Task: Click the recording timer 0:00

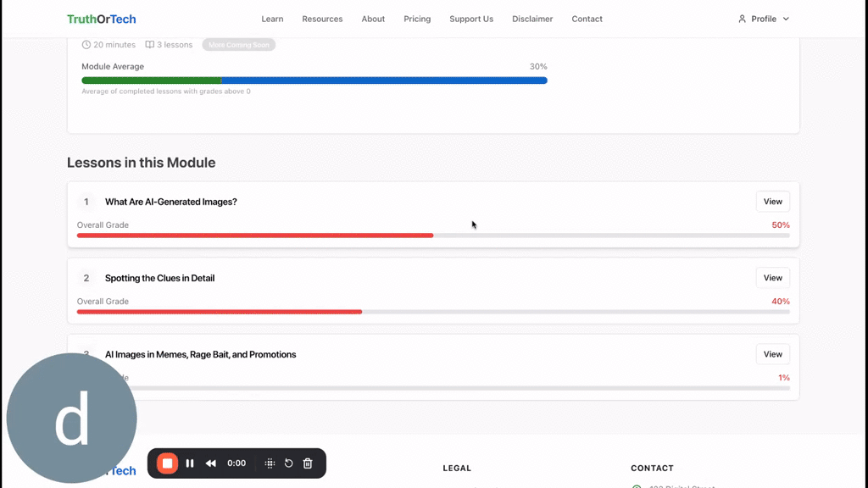Action: [x=236, y=463]
